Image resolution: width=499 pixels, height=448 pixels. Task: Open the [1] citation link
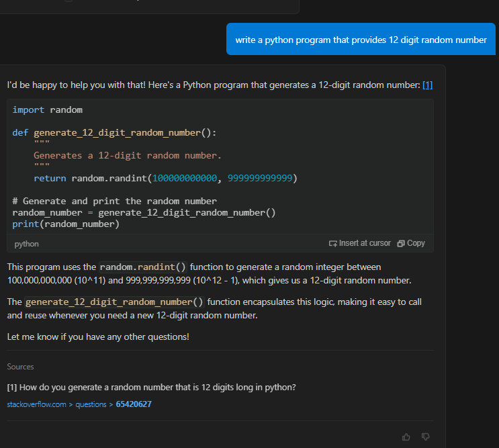(427, 85)
